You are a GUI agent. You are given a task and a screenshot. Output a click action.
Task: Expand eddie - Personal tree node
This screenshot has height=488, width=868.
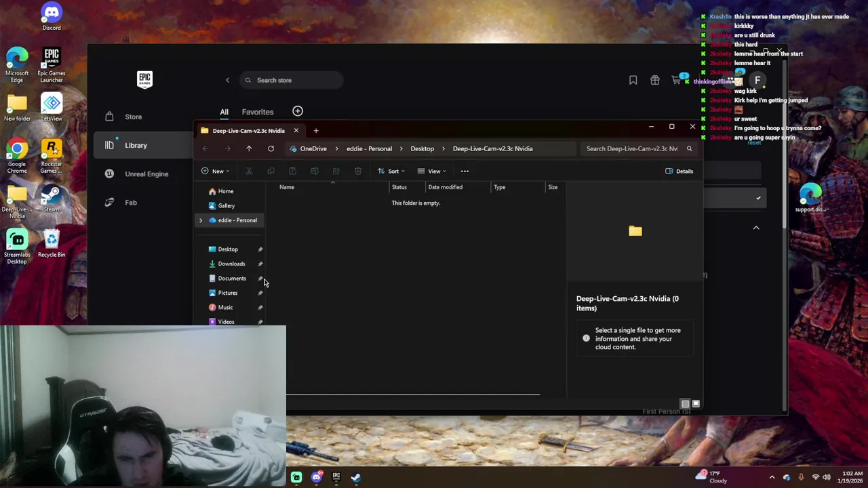click(x=201, y=220)
